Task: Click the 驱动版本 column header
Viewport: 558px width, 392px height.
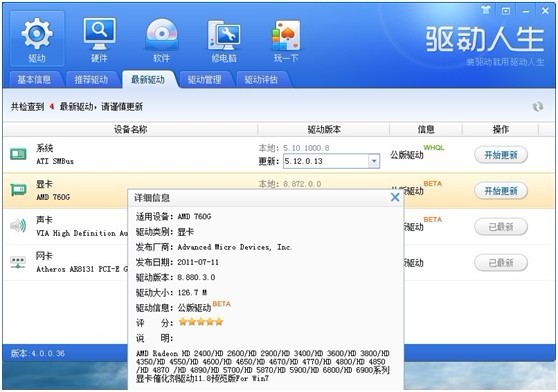Action: pyautogui.click(x=324, y=129)
